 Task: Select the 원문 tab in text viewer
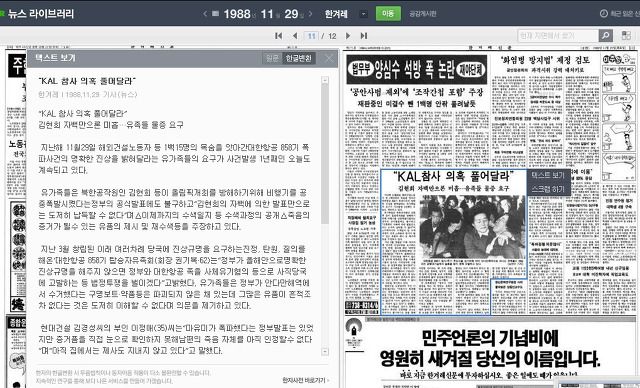(272, 58)
